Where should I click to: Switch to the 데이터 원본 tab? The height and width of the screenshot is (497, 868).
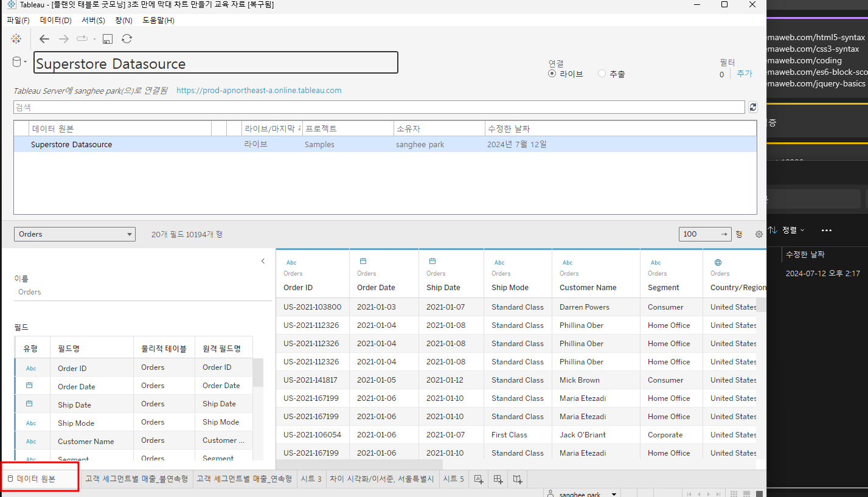[40, 479]
